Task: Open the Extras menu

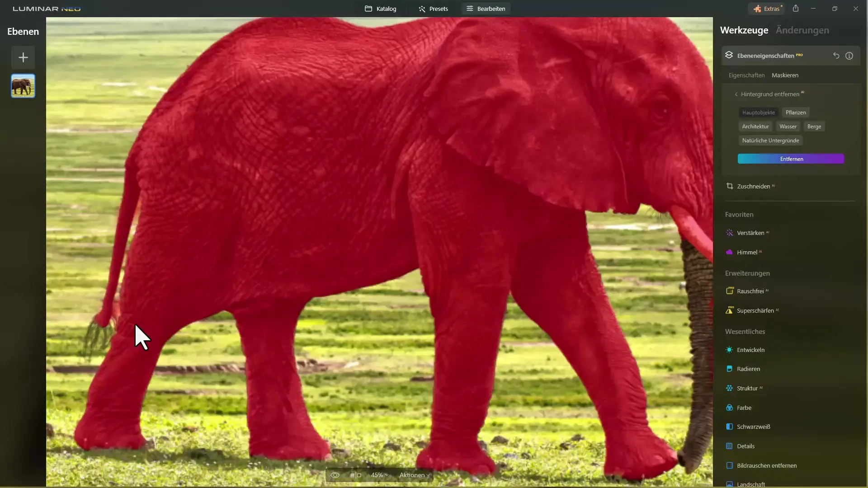Action: coord(769,8)
